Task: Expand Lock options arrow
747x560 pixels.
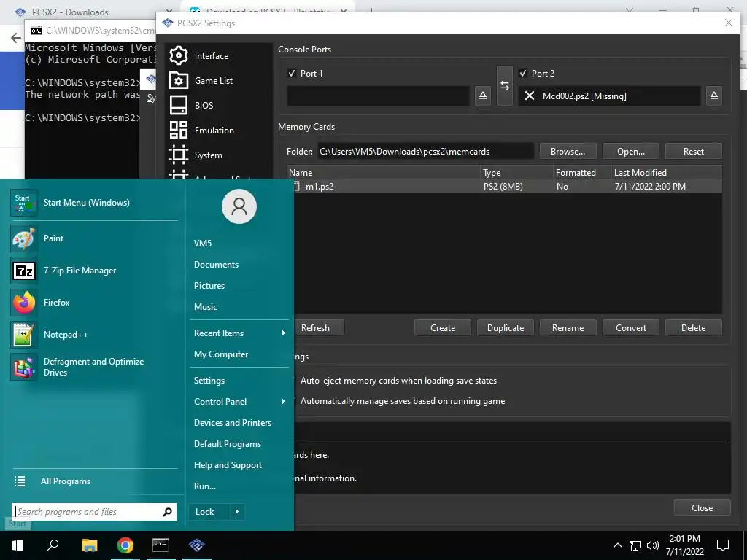Action: [x=237, y=512]
